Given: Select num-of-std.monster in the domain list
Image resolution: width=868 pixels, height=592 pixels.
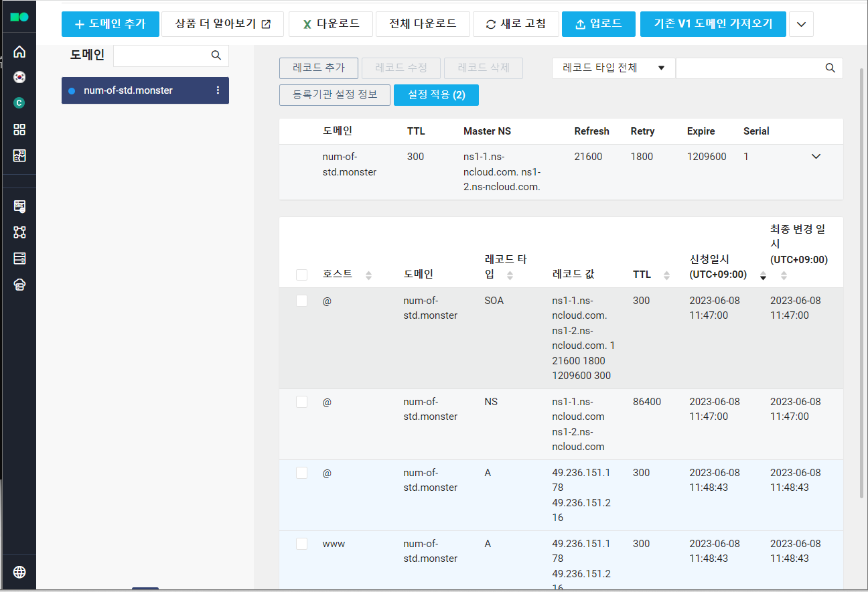Looking at the screenshot, I should 145,90.
